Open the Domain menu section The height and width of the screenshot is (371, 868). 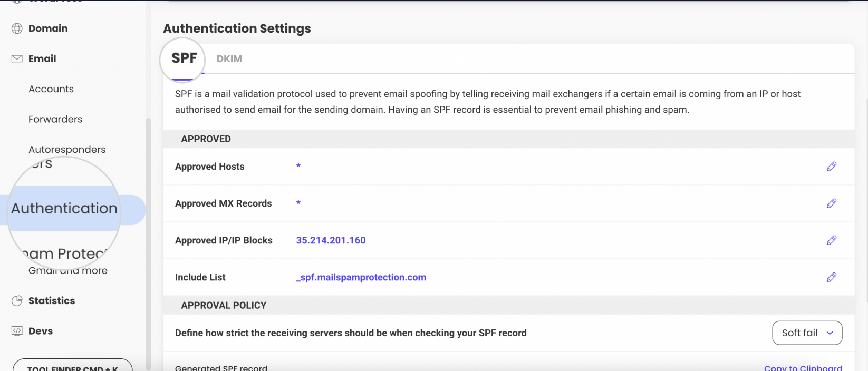48,28
